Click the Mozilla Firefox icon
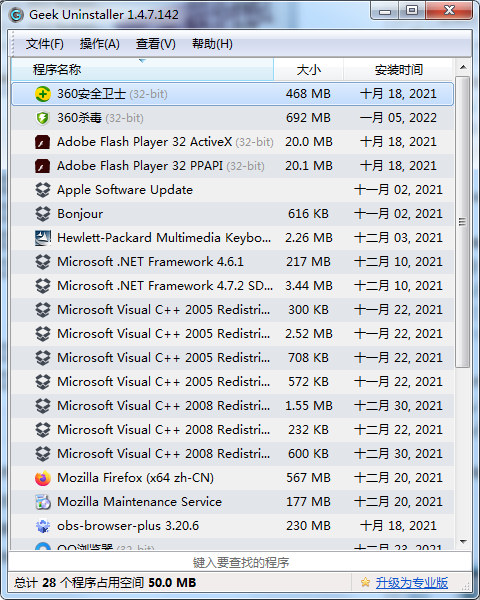Viewport: 480px width, 600px height. tap(43, 478)
